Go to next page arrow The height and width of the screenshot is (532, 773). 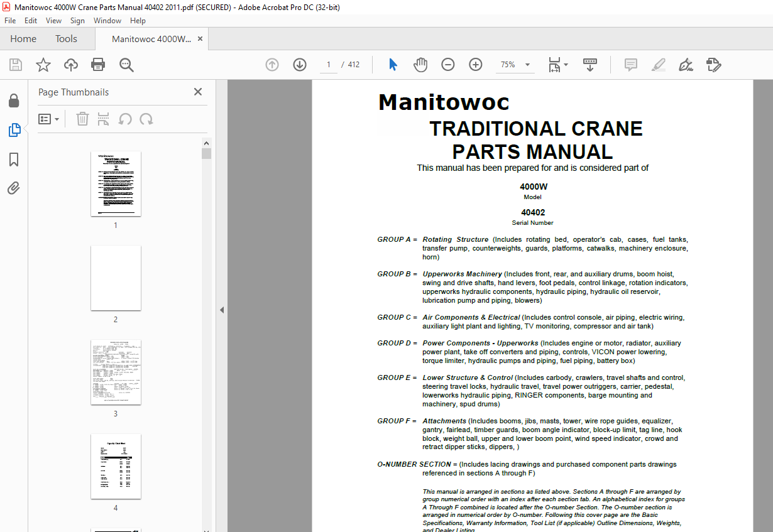(300, 65)
